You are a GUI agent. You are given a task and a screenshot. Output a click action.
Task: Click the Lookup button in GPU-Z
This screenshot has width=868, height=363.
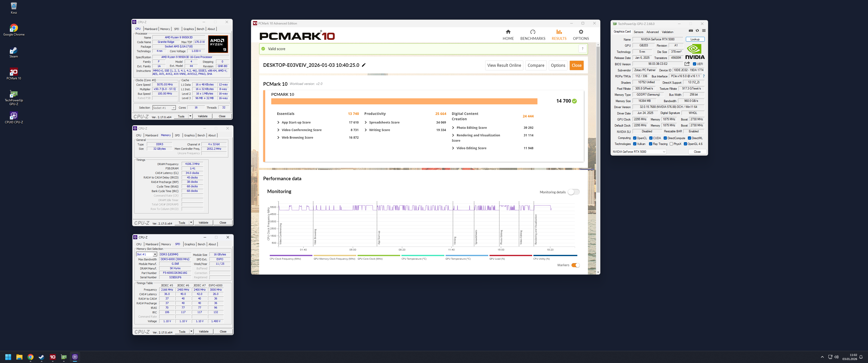tap(694, 39)
